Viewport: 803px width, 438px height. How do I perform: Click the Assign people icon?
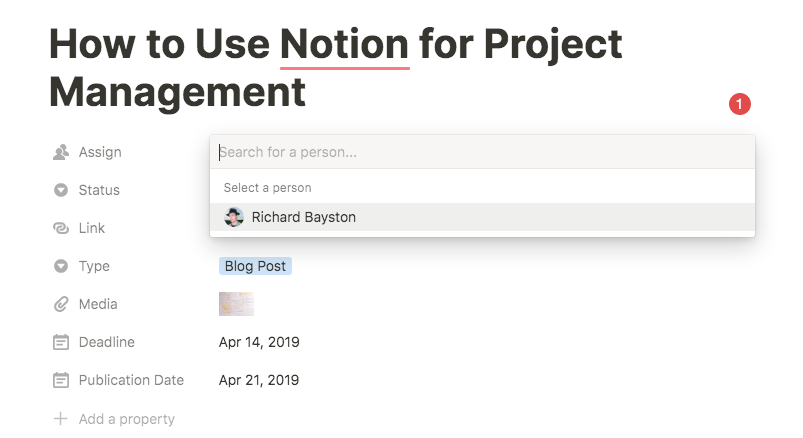click(61, 152)
